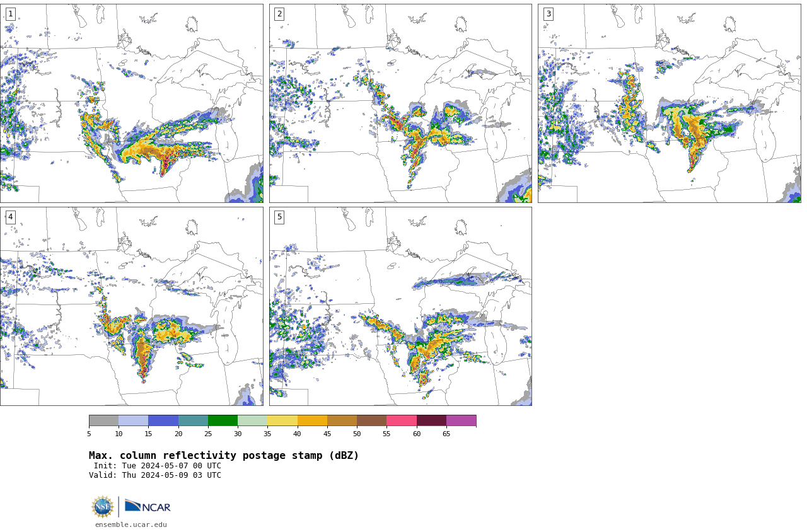Viewport: 807px width, 532px height.
Task: Click the colorbar tick label 65
Action: pyautogui.click(x=446, y=434)
